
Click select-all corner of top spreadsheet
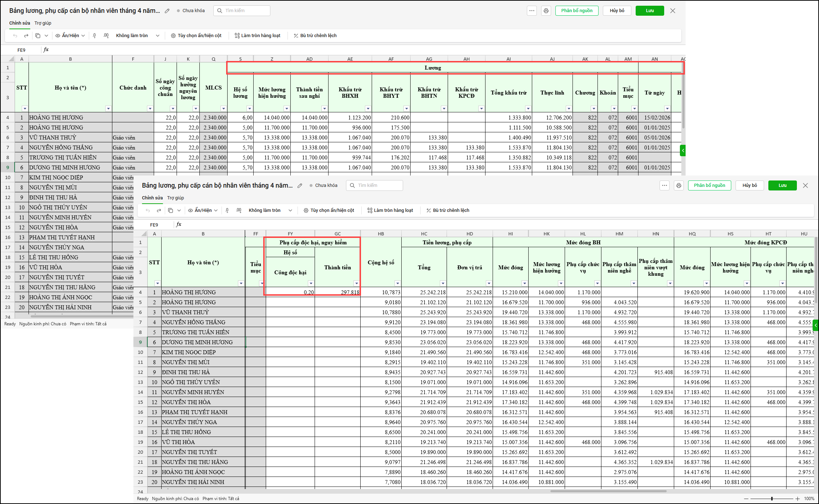tap(7, 59)
